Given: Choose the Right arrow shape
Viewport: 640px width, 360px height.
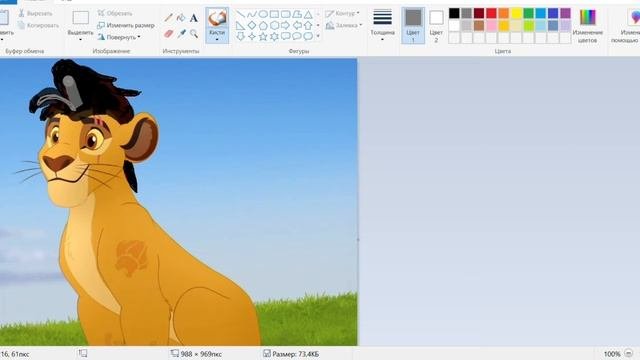Looking at the screenshot, I should click(x=286, y=26).
